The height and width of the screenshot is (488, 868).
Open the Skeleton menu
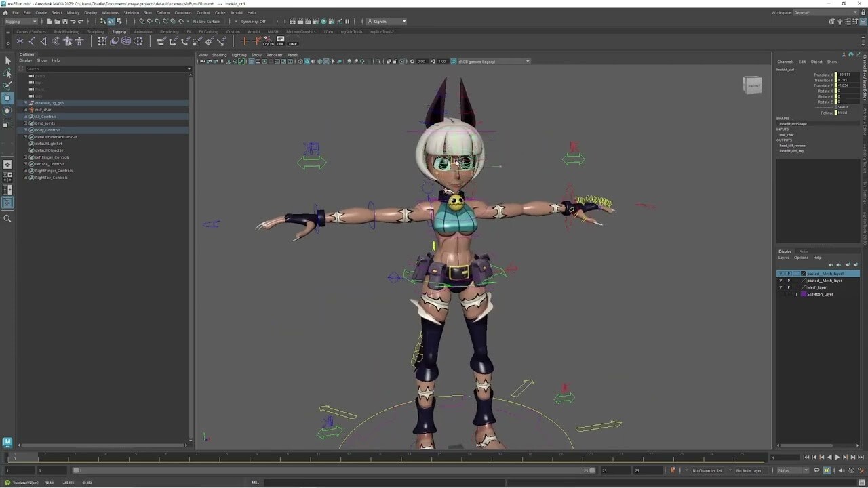[x=131, y=12]
